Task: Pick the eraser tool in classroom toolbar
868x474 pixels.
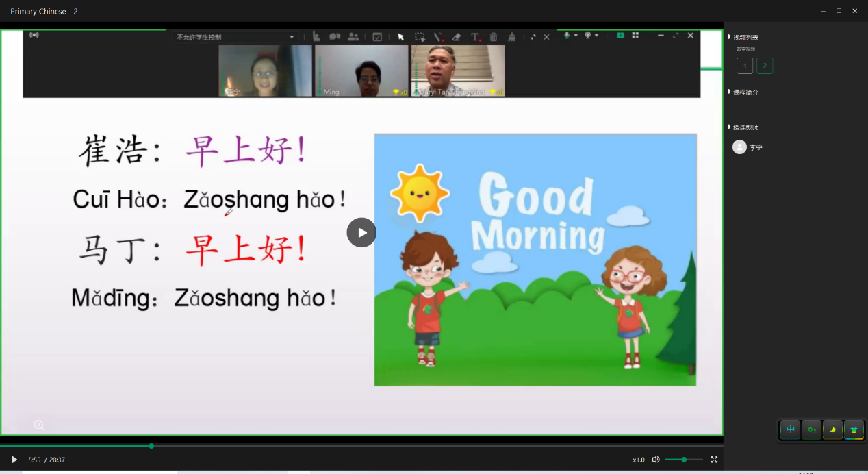Action: (x=457, y=37)
